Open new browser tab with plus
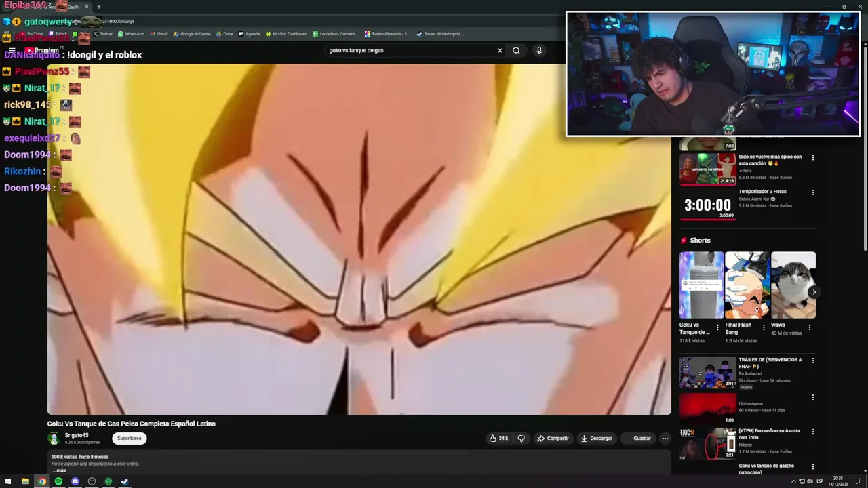Screen dimensions: 868x488 [x=99, y=7]
